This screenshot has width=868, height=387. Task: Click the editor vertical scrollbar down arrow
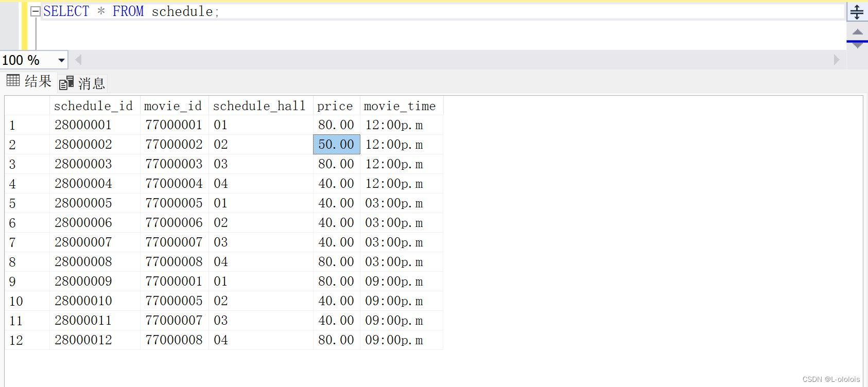[x=857, y=46]
